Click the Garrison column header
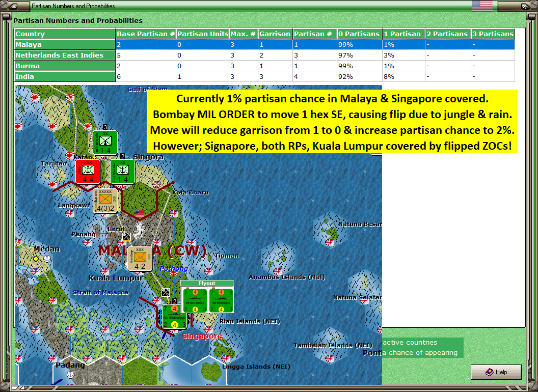Viewport: 538px width, 392px height. (x=275, y=34)
